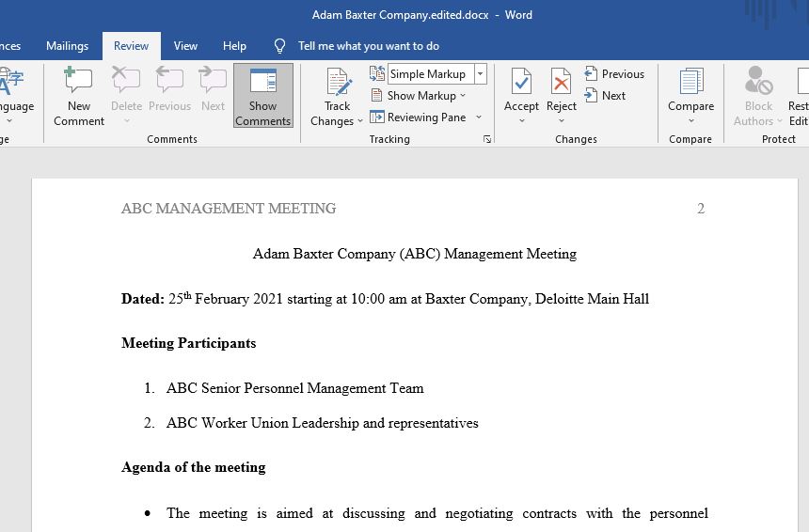Click the Agenda of the meeting heading

194,467
